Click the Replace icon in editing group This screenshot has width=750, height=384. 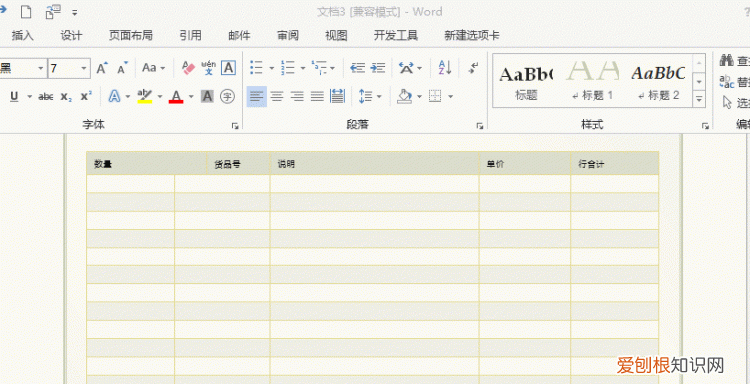[x=727, y=82]
